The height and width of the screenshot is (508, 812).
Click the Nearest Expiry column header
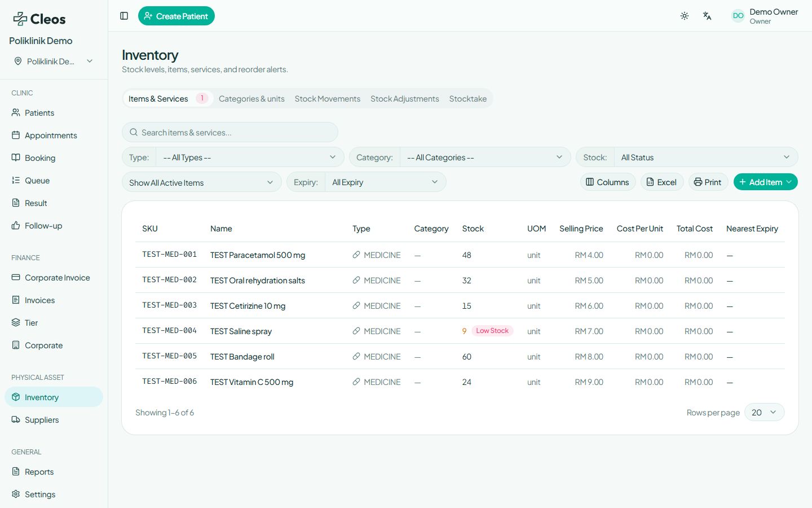coord(752,229)
